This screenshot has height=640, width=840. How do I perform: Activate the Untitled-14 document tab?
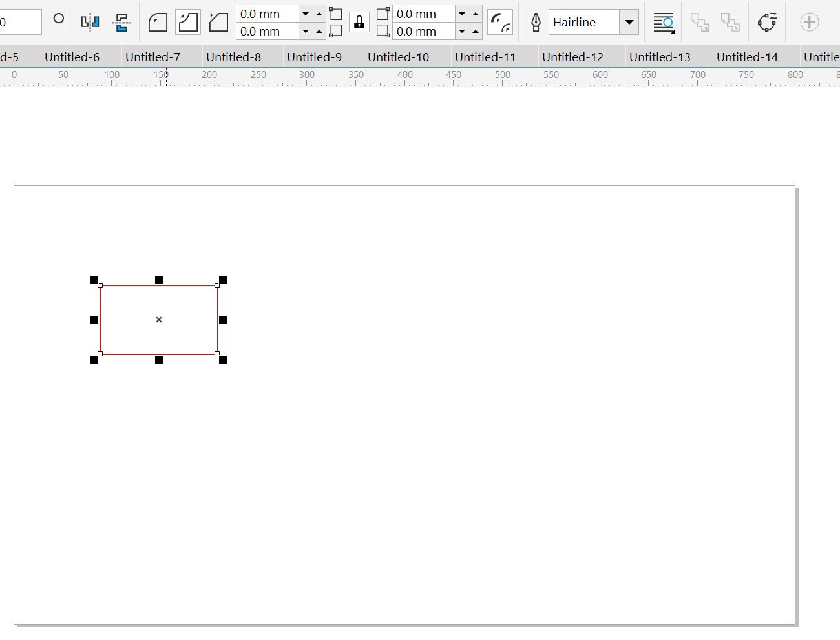coord(748,57)
